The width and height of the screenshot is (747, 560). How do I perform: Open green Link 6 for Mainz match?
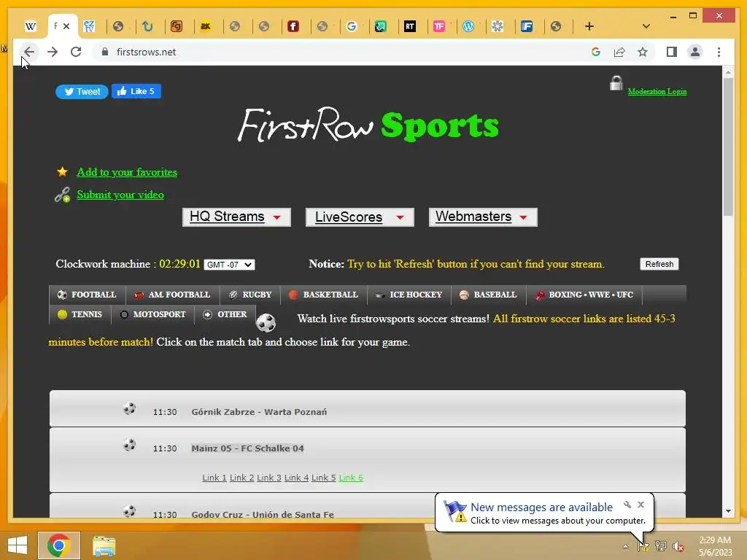[351, 478]
